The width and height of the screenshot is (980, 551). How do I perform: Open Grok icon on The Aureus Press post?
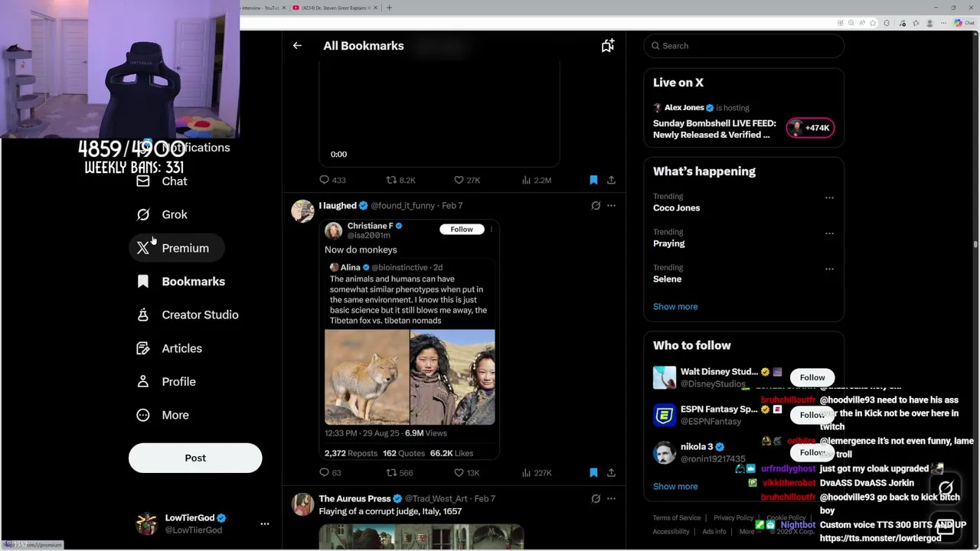596,499
